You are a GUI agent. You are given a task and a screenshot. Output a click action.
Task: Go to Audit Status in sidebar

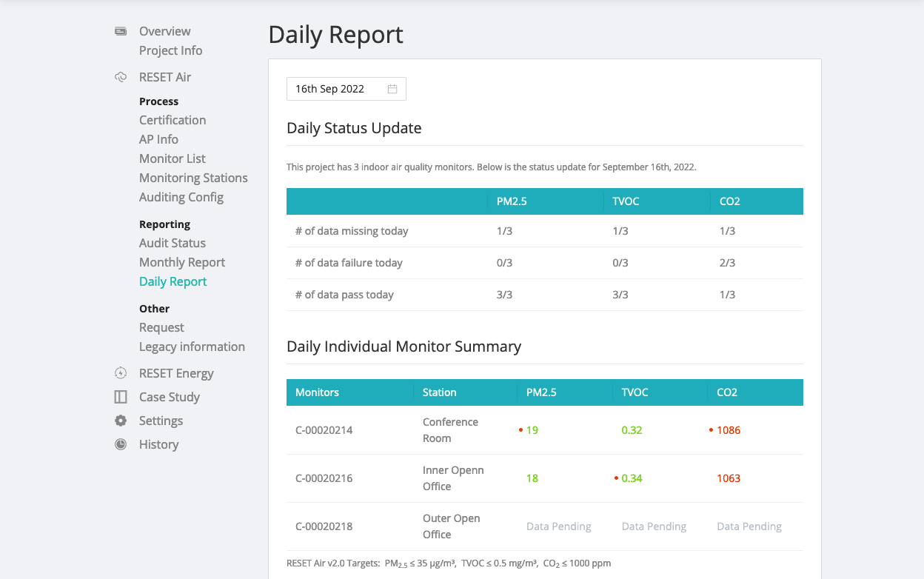(173, 243)
